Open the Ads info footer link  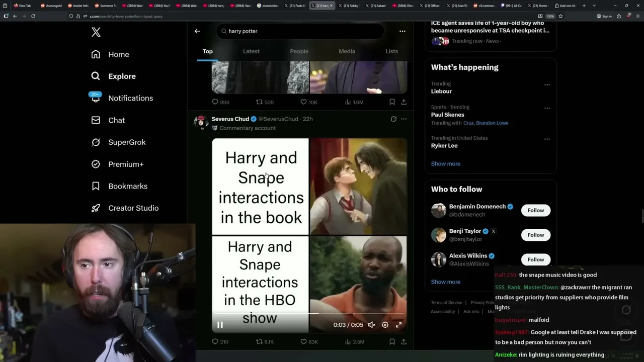(471, 312)
